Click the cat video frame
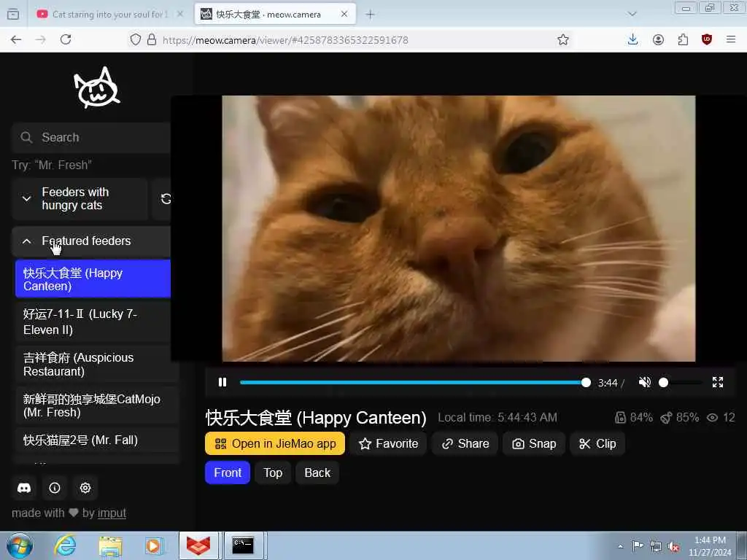The height and width of the screenshot is (560, 747). click(458, 228)
